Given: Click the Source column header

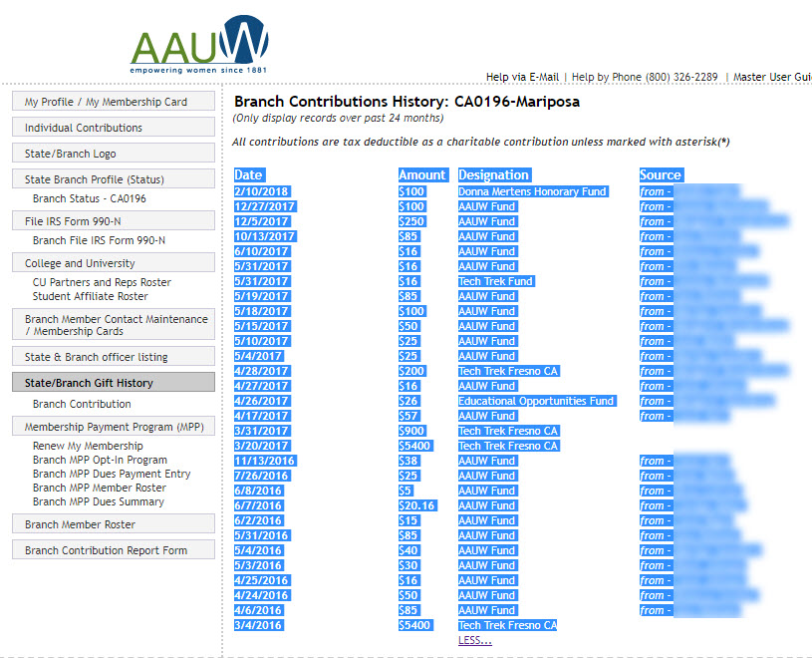Looking at the screenshot, I should click(x=661, y=175).
